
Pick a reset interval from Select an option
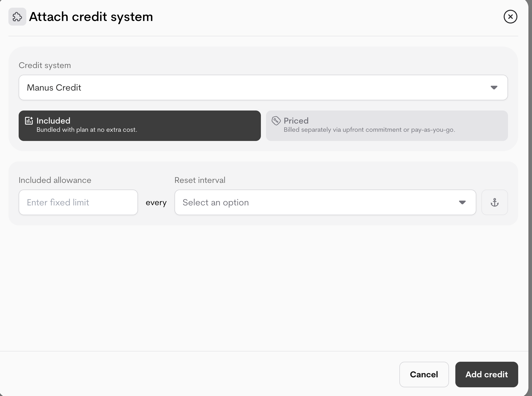[x=325, y=202]
